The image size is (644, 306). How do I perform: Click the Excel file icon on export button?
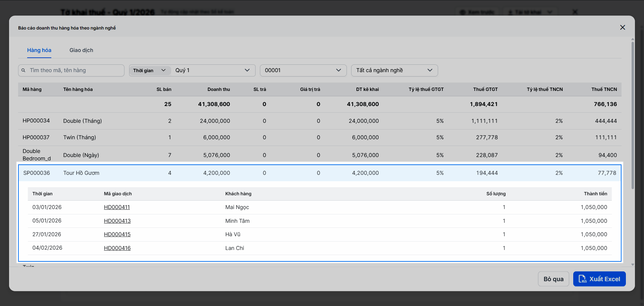point(582,279)
